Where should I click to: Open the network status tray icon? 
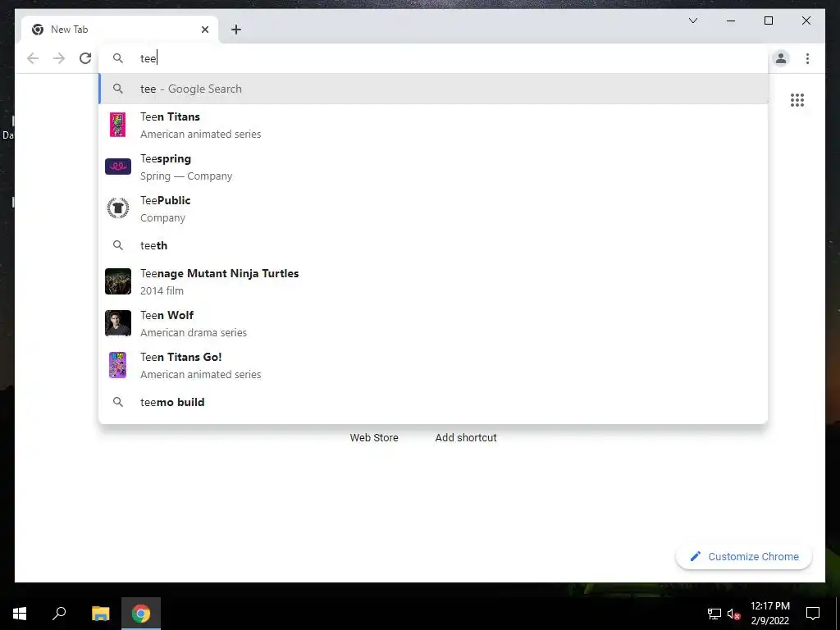(714, 614)
